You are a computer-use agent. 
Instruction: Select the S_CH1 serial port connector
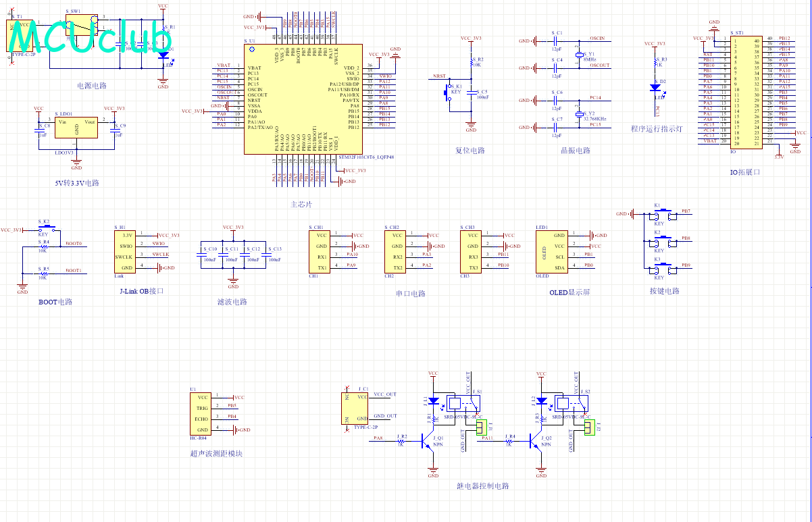[321, 251]
